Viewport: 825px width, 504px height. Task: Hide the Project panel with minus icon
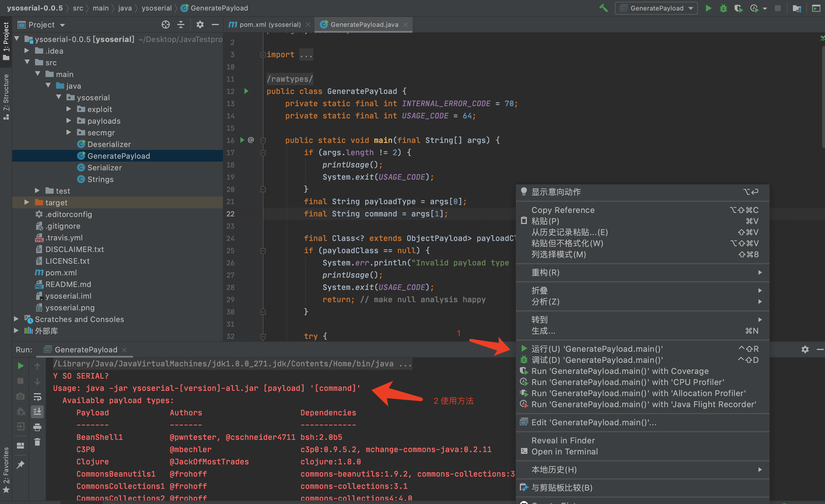[x=215, y=24]
